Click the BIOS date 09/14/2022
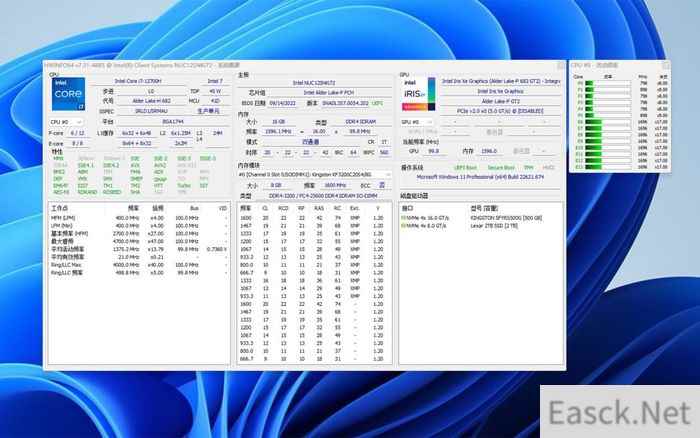Image resolution: width=700 pixels, height=438 pixels. [283, 103]
